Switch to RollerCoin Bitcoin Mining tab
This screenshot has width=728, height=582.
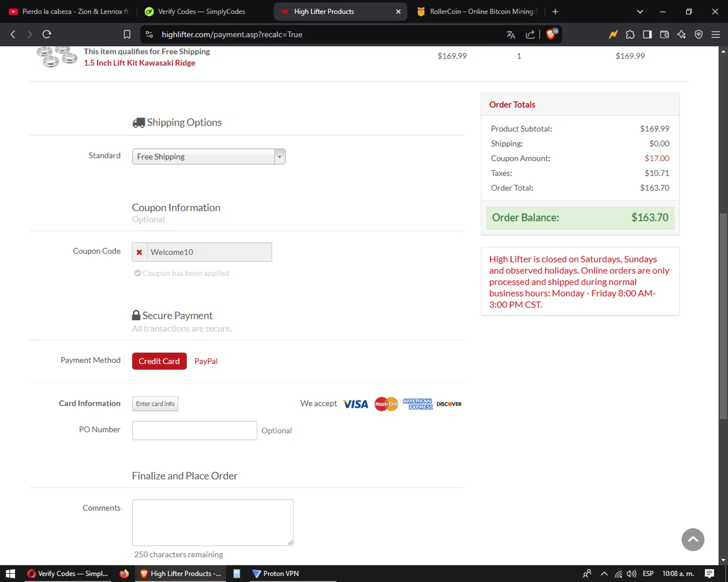pos(479,12)
